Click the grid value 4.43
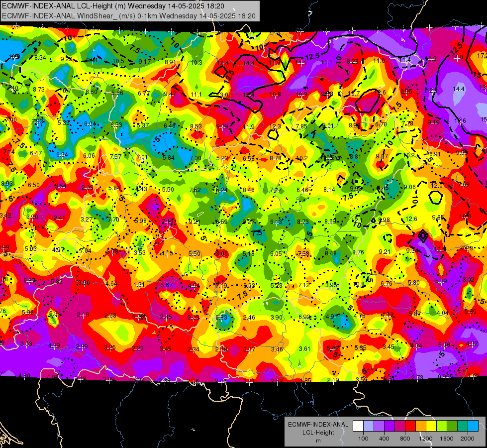The width and height of the screenshot is (487, 448). click(141, 189)
